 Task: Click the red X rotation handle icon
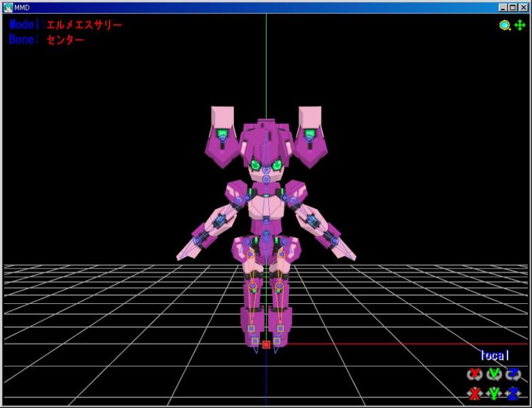click(x=474, y=374)
